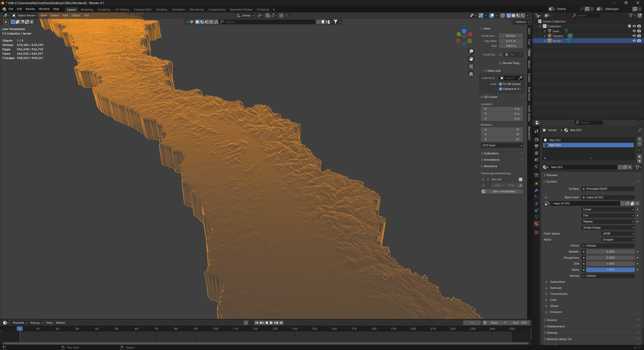Uncheck Lock To 3D Cursor checkbox
Image resolution: width=644 pixels, height=350 pixels.
[500, 84]
